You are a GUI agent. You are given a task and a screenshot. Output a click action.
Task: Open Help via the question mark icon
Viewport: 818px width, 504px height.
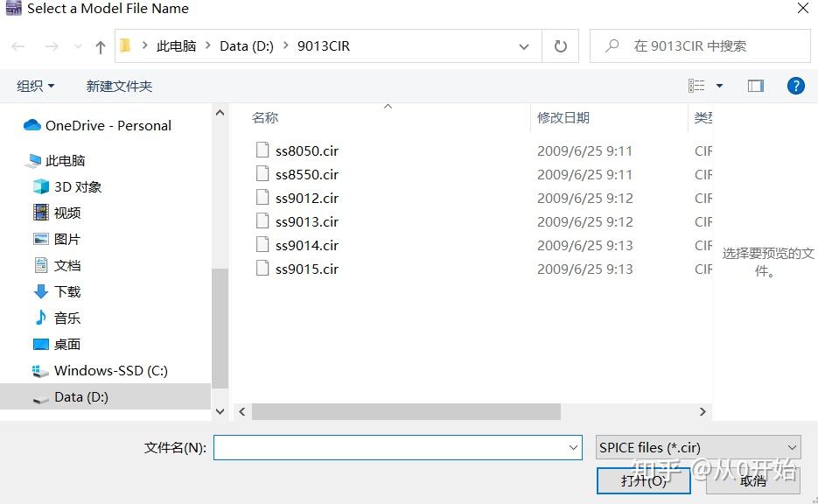(x=795, y=85)
